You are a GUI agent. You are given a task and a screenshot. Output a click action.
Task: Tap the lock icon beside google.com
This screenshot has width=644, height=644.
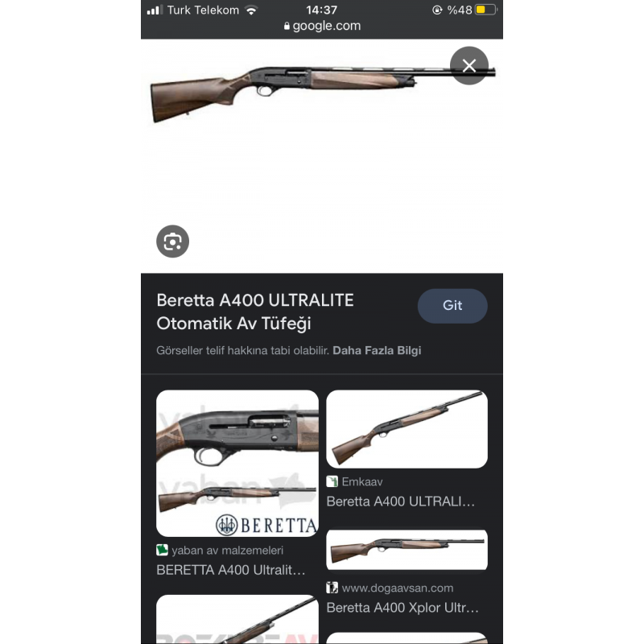(x=287, y=26)
